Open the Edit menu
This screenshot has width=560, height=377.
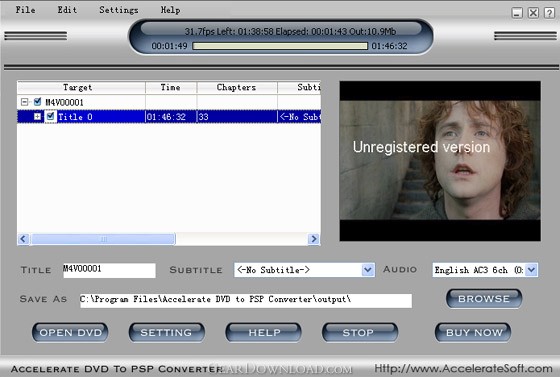(x=67, y=10)
